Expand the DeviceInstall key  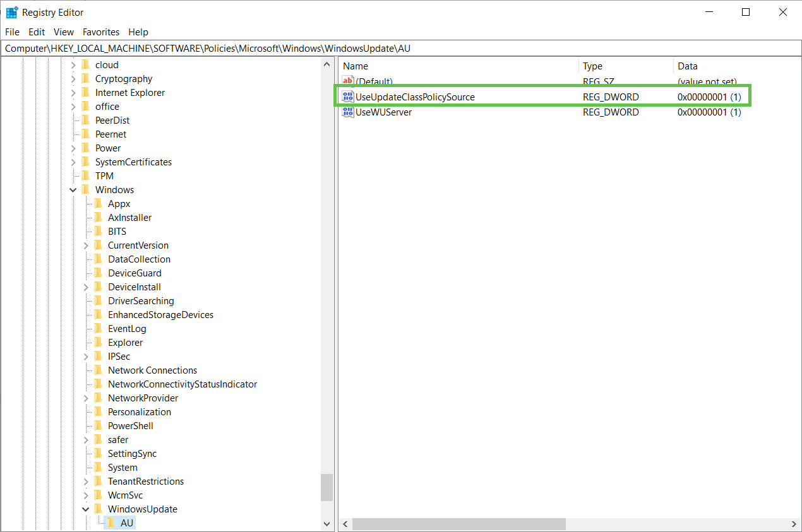click(x=86, y=287)
